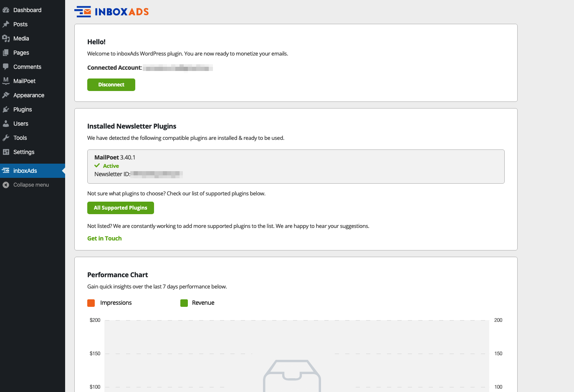Click the 150 right axis label

tap(498, 354)
